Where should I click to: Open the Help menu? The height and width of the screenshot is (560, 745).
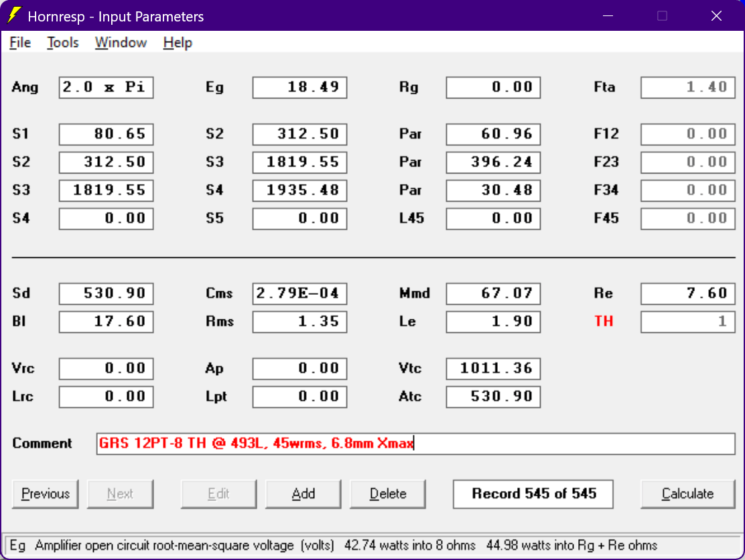178,43
